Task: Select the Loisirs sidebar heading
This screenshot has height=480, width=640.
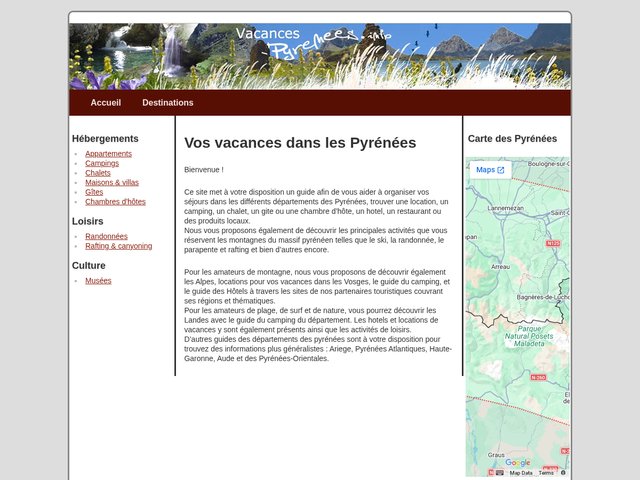Action: [x=88, y=221]
